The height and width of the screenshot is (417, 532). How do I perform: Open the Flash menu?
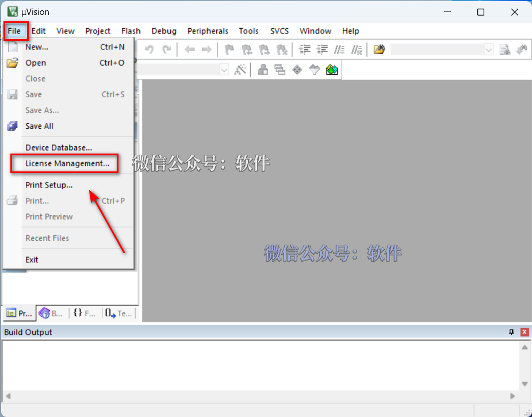point(131,31)
